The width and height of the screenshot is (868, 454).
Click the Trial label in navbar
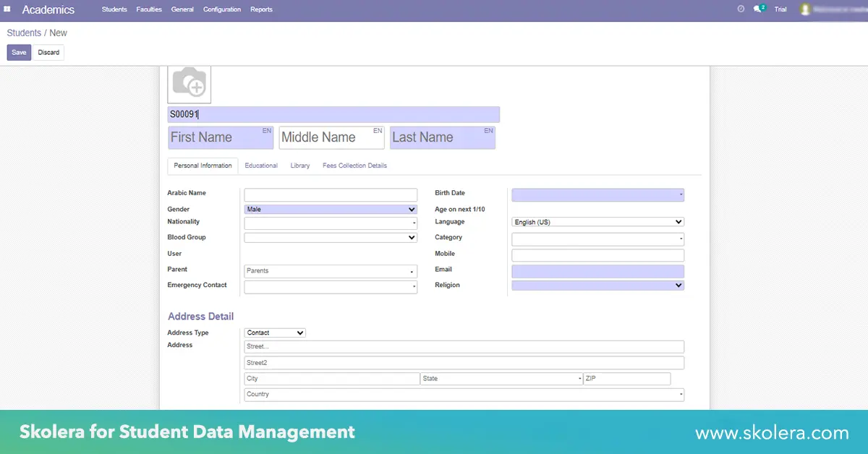[x=780, y=9]
